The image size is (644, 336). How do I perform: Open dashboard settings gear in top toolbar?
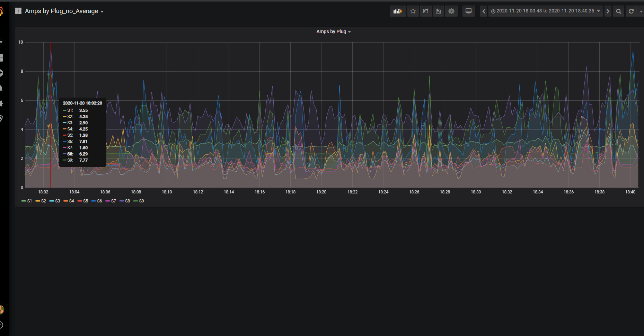(451, 11)
